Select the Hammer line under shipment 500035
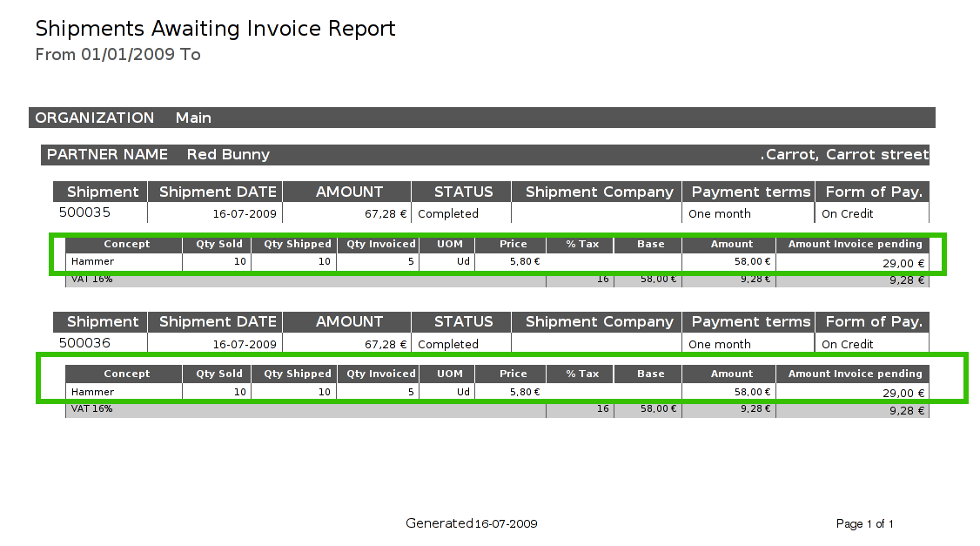980x546 pixels. click(92, 261)
